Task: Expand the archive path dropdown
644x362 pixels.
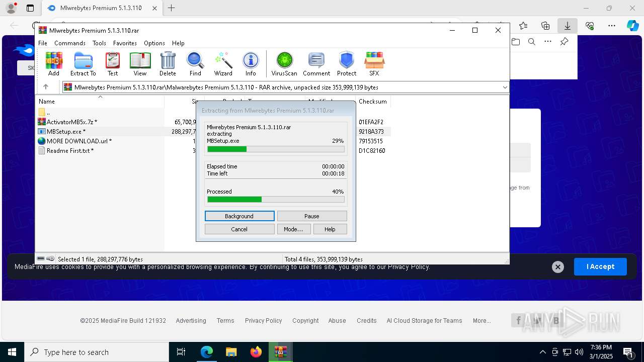Action: pos(505,87)
